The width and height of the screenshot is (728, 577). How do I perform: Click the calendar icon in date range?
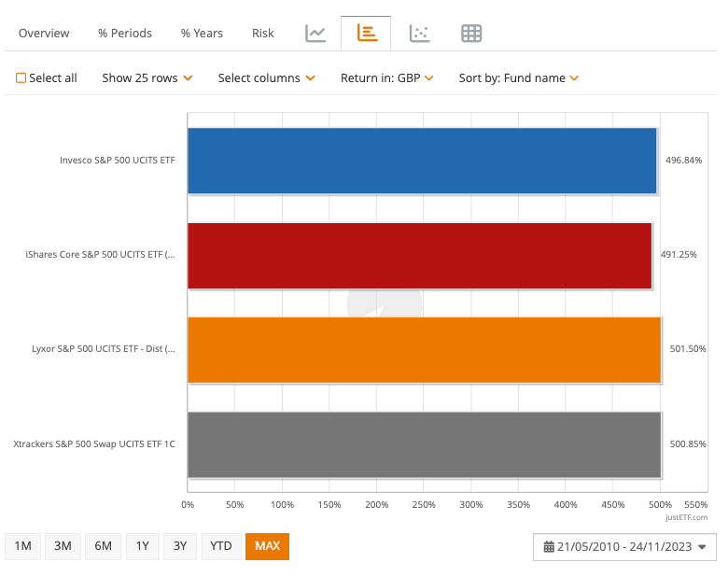[x=549, y=547]
